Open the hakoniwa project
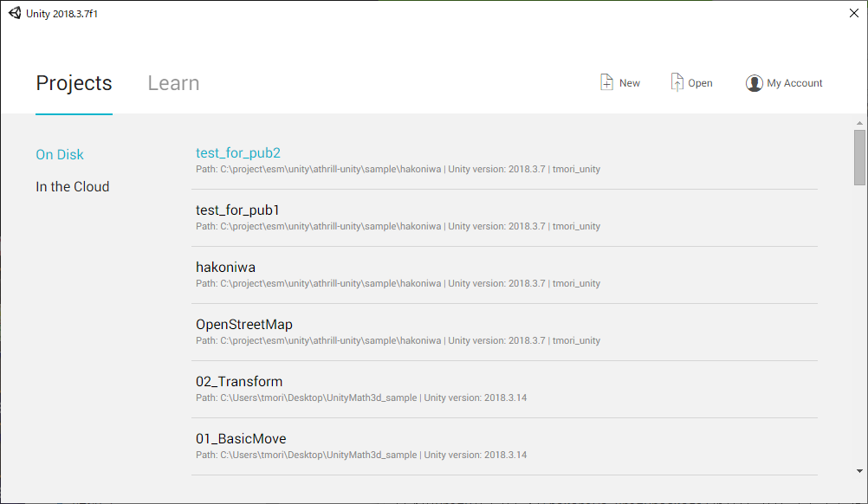The height and width of the screenshot is (504, 868). [x=226, y=267]
